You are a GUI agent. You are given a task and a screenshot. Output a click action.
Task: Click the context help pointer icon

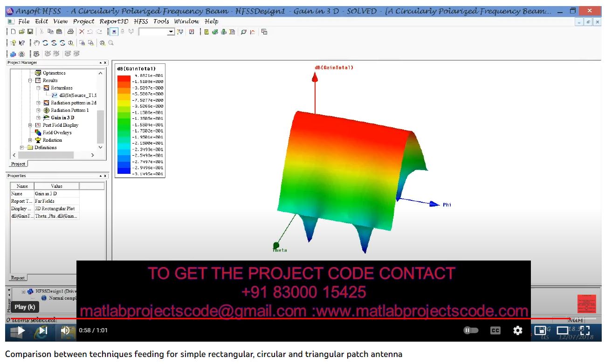pyautogui.click(x=22, y=43)
